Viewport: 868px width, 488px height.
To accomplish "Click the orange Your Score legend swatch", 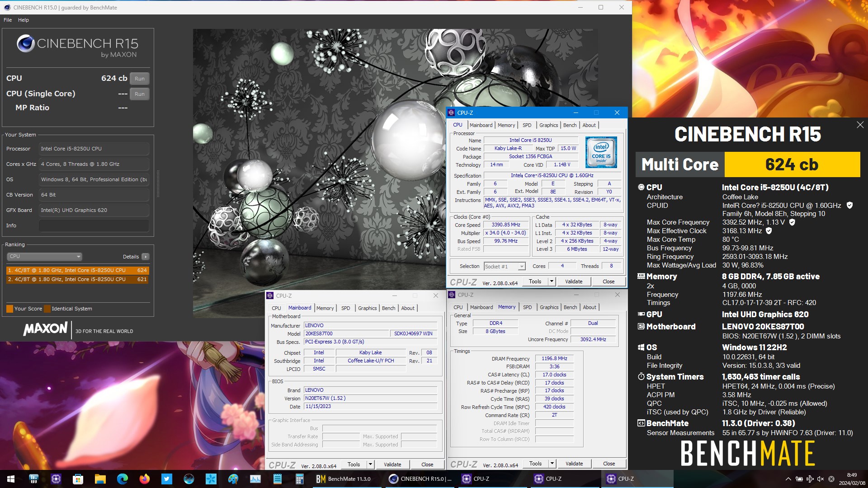I will click(x=9, y=309).
